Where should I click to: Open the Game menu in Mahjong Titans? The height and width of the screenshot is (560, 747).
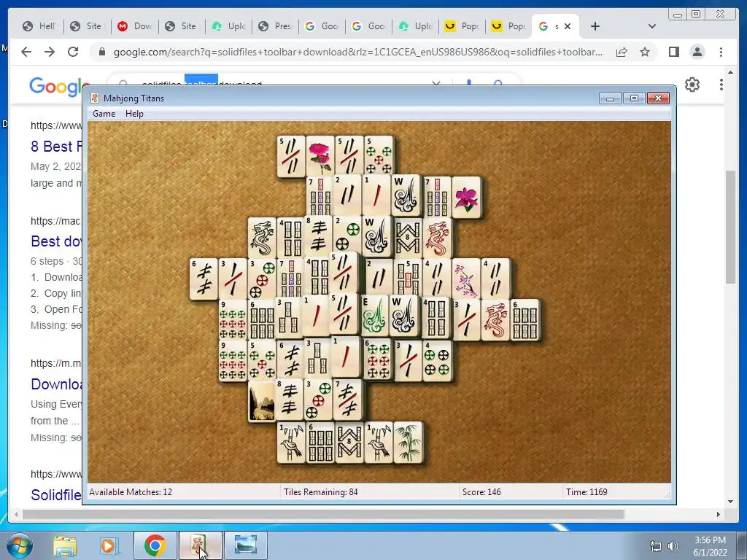[104, 114]
